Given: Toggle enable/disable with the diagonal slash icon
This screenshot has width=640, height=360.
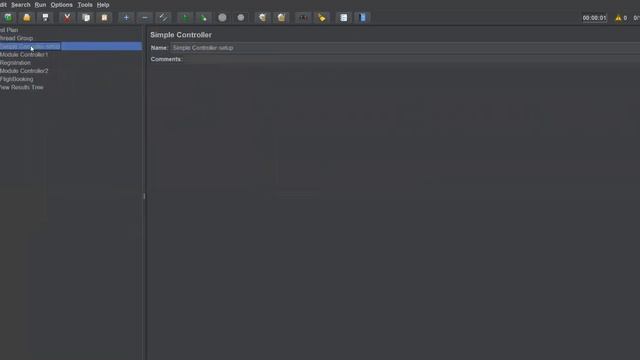Looking at the screenshot, I should point(163,18).
